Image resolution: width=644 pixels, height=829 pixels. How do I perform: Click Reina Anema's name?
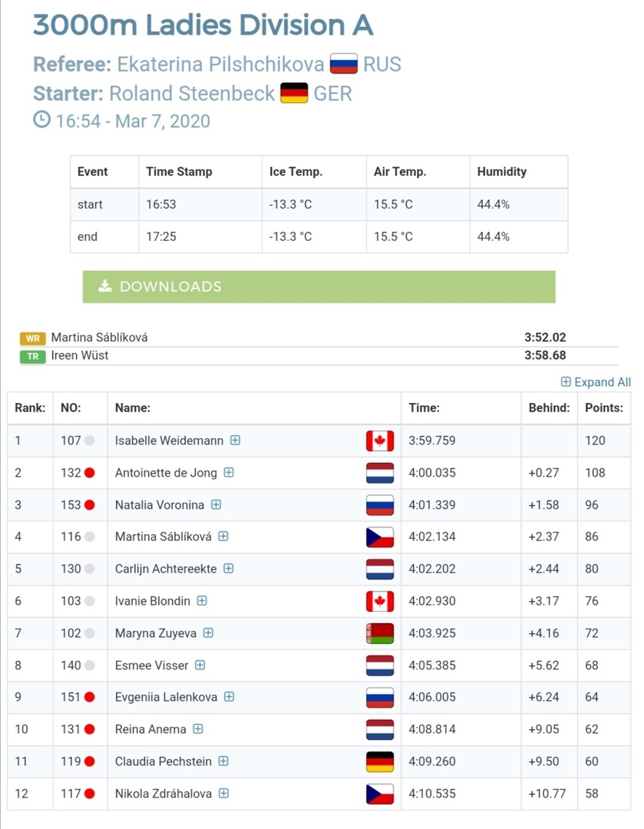pos(150,729)
